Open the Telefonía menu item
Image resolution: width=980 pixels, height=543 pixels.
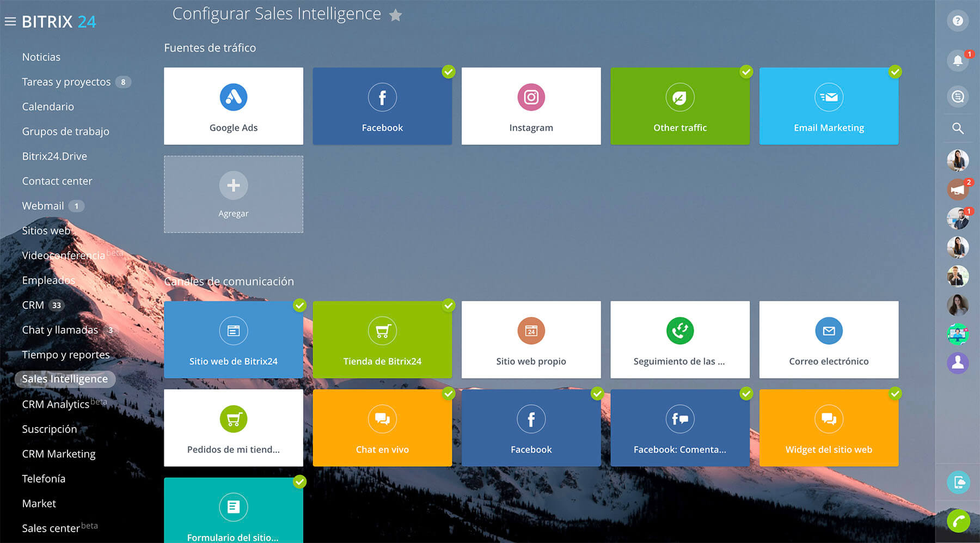pos(44,479)
